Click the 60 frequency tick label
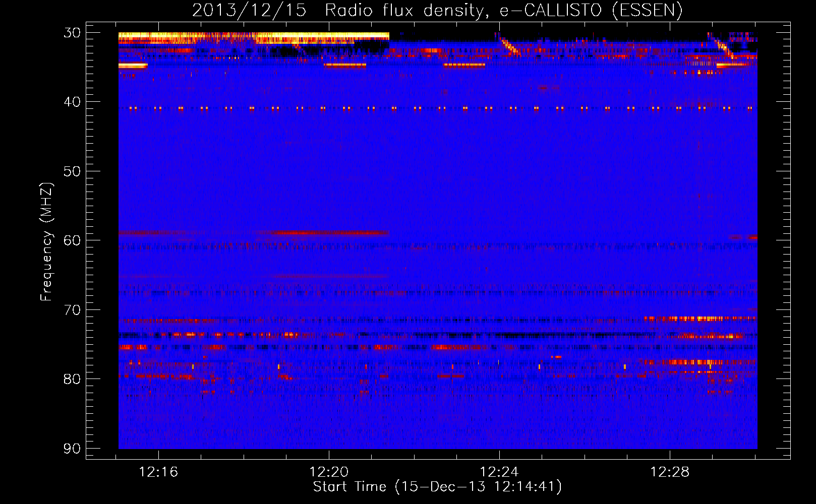Image resolution: width=816 pixels, height=504 pixels. pyautogui.click(x=73, y=240)
